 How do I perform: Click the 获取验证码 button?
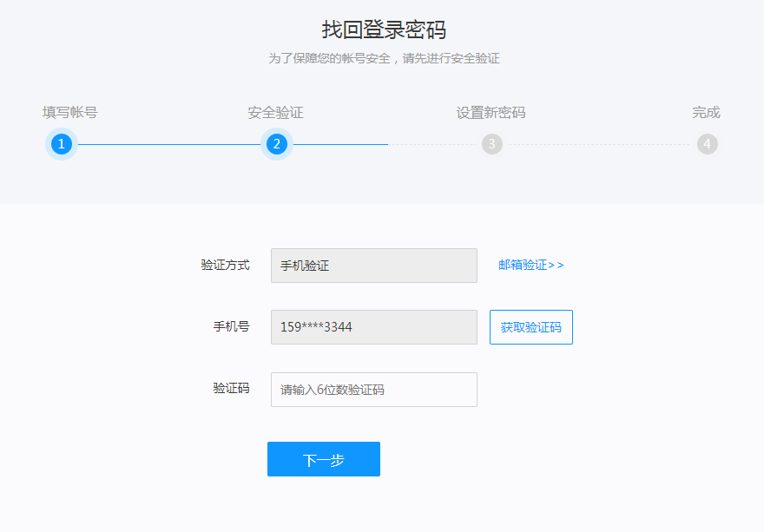[x=530, y=327]
